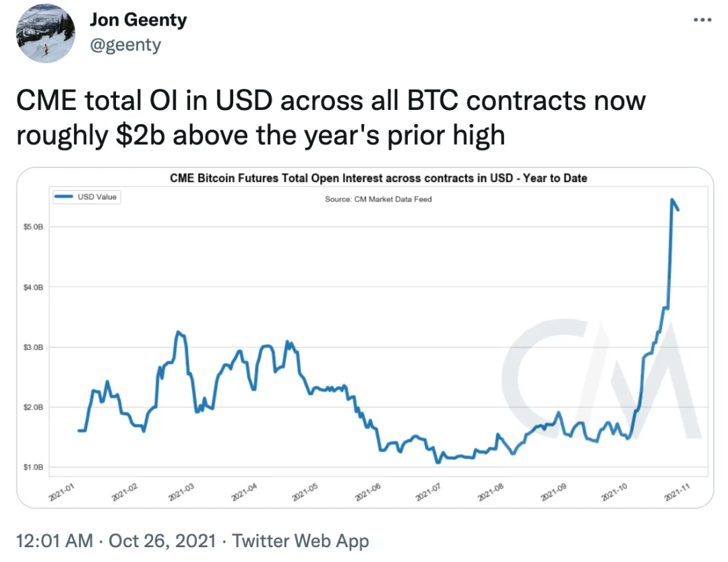Screen dimensions: 728x562
Task: Click the 2021-01 x-axis date label
Action: tap(61, 492)
